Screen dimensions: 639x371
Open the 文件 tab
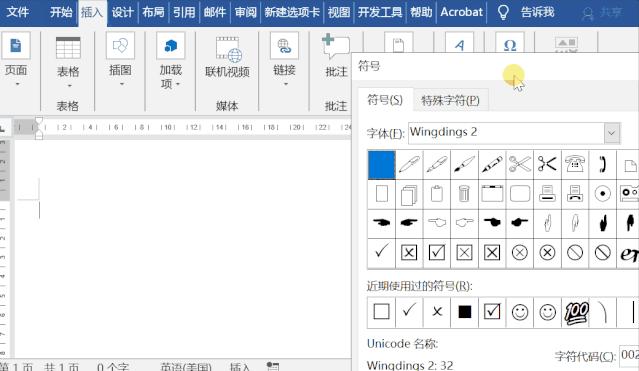click(18, 12)
